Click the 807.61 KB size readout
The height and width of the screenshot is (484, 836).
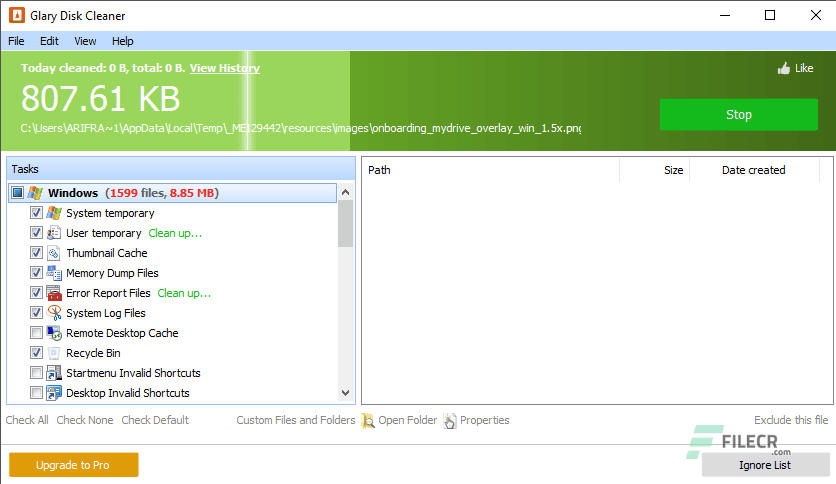tap(101, 99)
